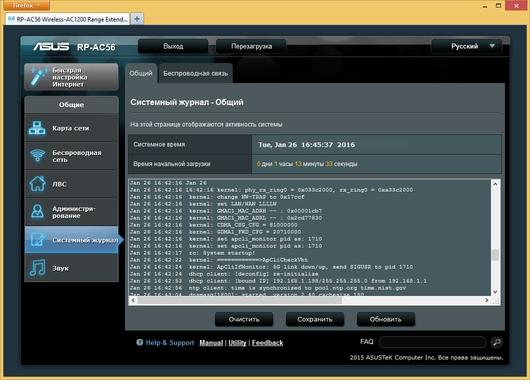This screenshot has width=530, height=380.
Task: Open a new Firefox tab with plus
Action: click(x=137, y=19)
